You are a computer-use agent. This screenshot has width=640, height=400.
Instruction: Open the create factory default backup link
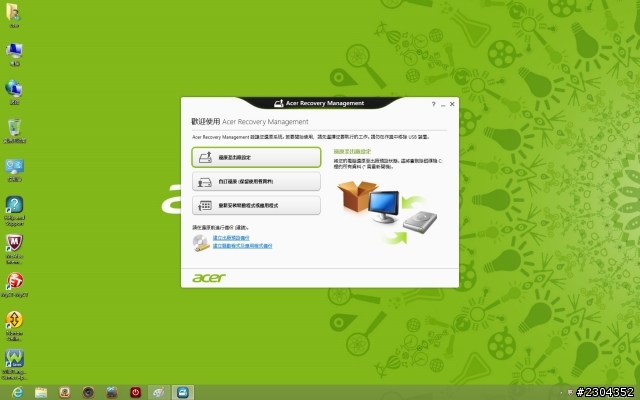pyautogui.click(x=231, y=238)
